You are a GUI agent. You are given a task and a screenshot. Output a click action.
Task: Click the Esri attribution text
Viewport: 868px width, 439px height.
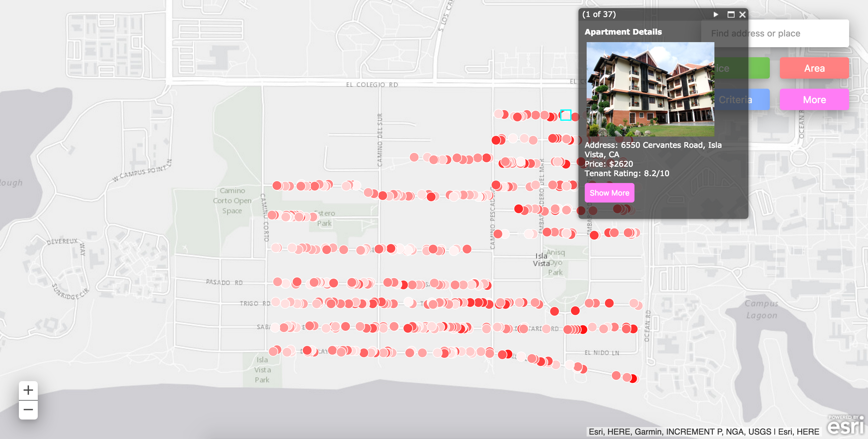(704, 431)
